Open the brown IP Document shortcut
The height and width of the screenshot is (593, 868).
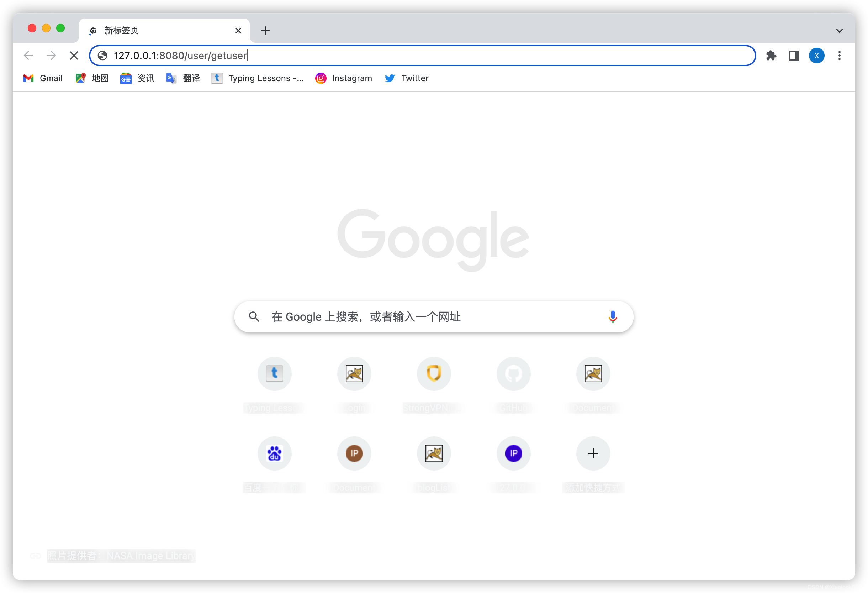click(x=354, y=465)
